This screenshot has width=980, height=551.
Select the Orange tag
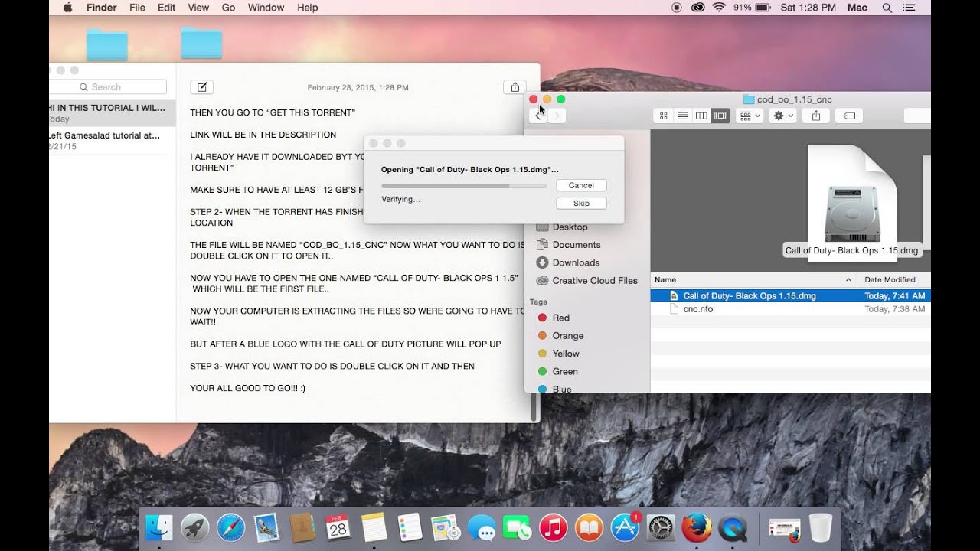click(567, 335)
